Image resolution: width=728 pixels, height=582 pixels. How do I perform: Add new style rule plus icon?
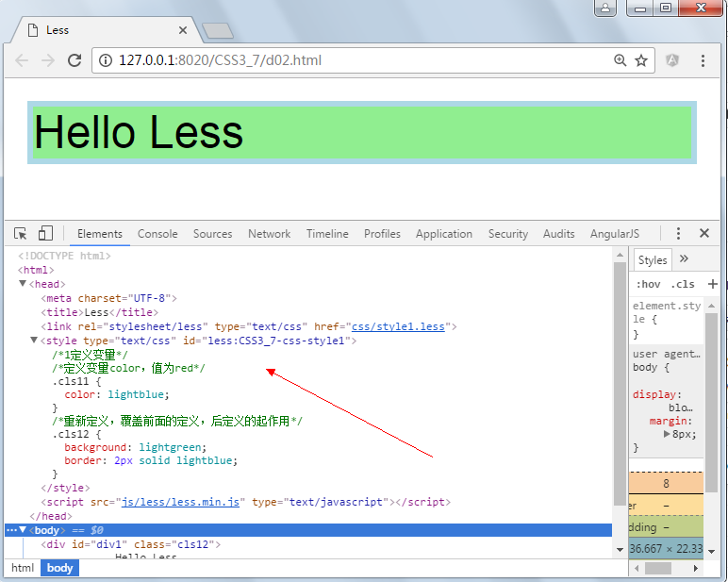[712, 284]
